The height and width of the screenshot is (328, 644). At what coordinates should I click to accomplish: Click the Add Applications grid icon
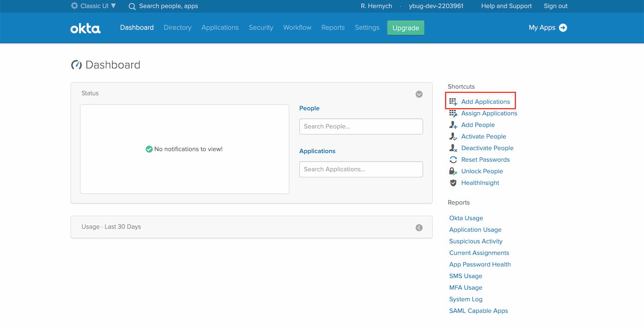coord(453,102)
